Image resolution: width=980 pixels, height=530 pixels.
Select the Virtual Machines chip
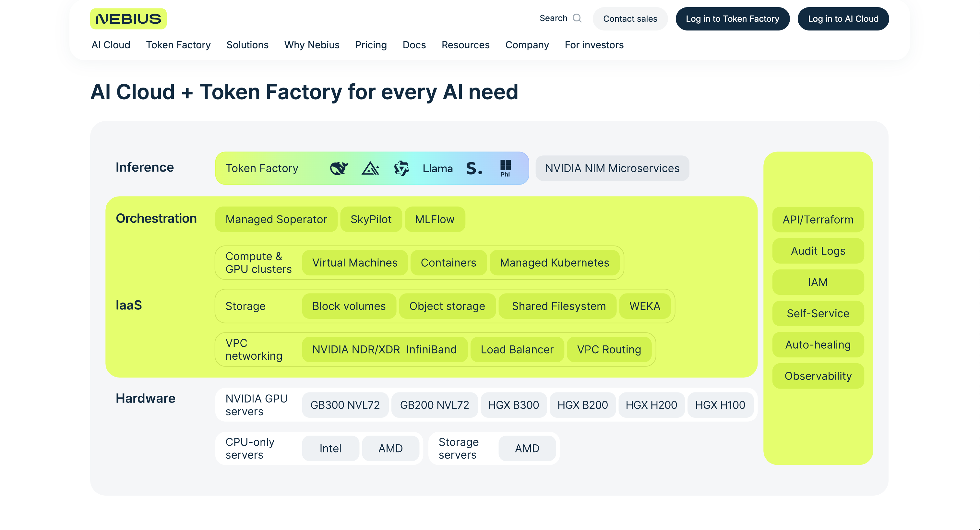click(355, 262)
